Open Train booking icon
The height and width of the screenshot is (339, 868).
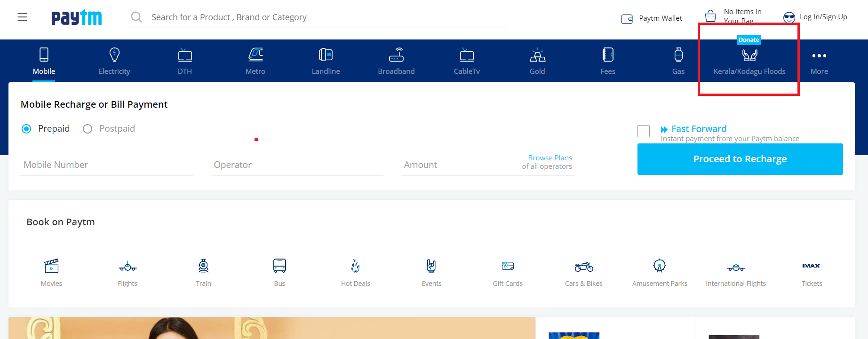(x=203, y=266)
